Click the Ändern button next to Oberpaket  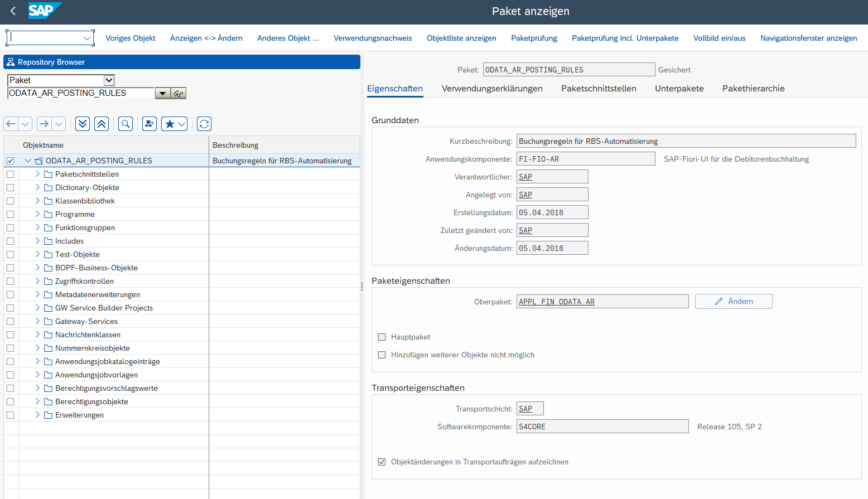click(734, 302)
